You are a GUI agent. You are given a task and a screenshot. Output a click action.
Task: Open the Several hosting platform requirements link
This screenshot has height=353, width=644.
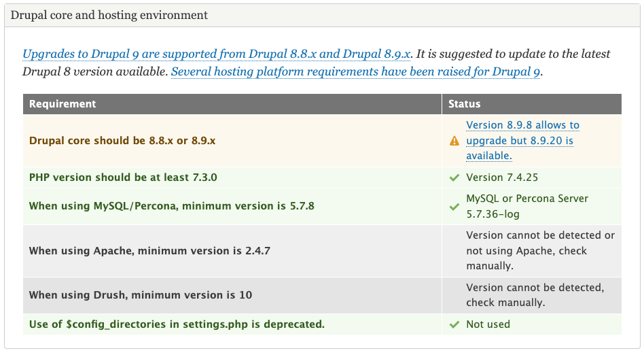click(355, 71)
